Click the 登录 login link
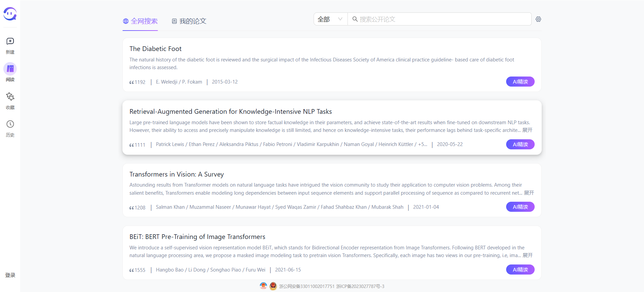 point(10,275)
